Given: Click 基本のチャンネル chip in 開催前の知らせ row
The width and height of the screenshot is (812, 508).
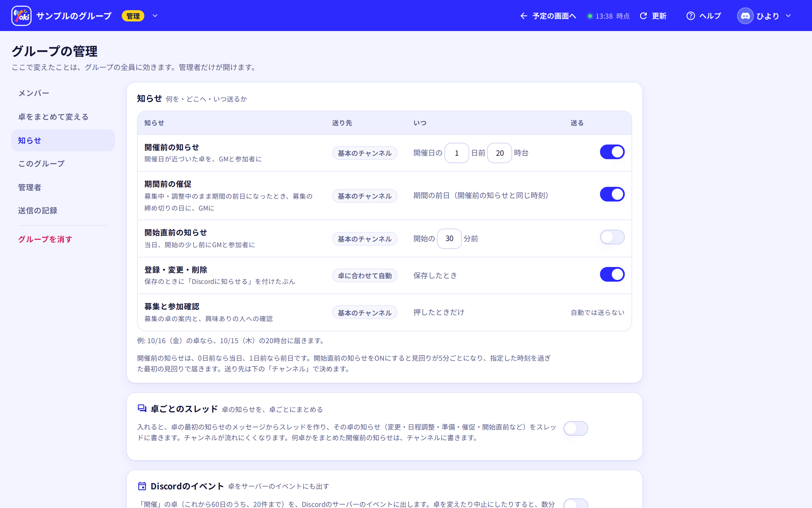Looking at the screenshot, I should click(365, 153).
